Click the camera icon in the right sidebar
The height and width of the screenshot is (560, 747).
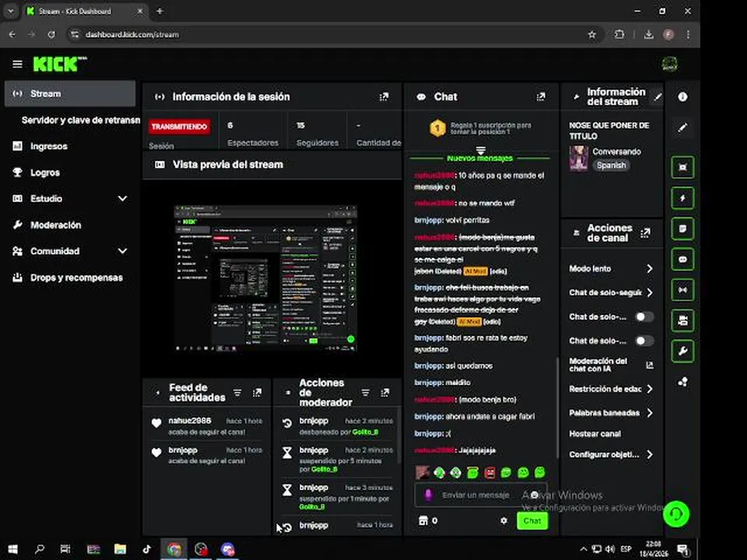click(x=682, y=320)
